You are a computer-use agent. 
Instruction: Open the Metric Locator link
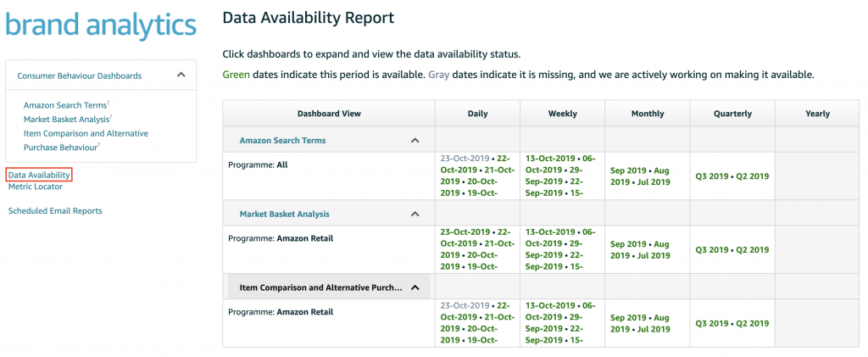36,187
